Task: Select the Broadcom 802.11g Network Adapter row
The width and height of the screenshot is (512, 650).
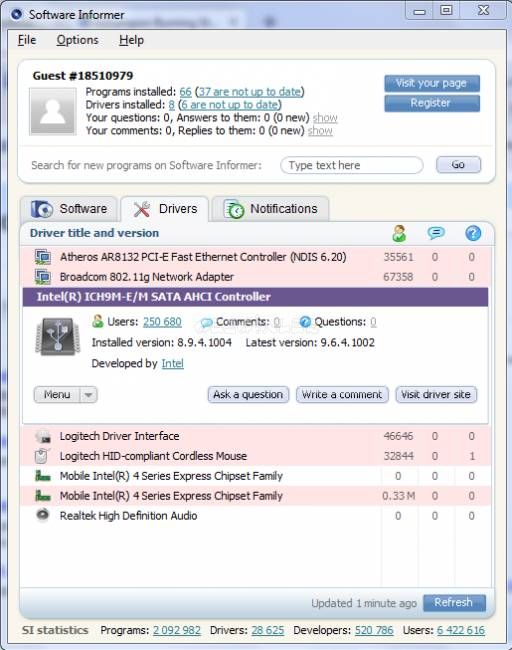Action: [x=256, y=277]
